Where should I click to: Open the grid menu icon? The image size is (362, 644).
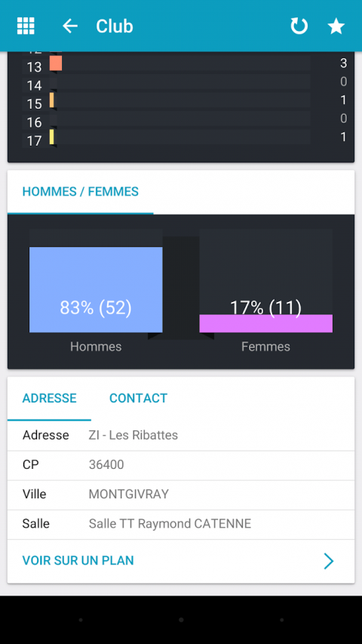(x=26, y=26)
